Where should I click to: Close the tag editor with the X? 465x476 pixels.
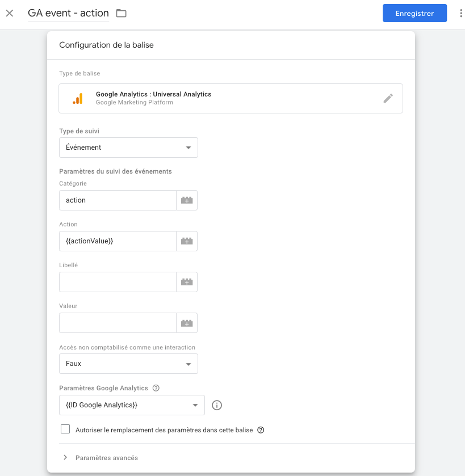click(10, 13)
